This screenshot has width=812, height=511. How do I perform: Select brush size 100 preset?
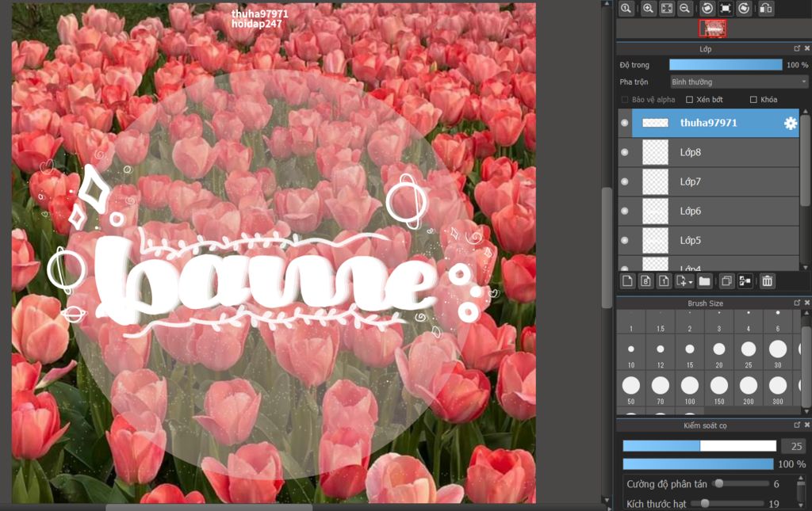pyautogui.click(x=690, y=388)
